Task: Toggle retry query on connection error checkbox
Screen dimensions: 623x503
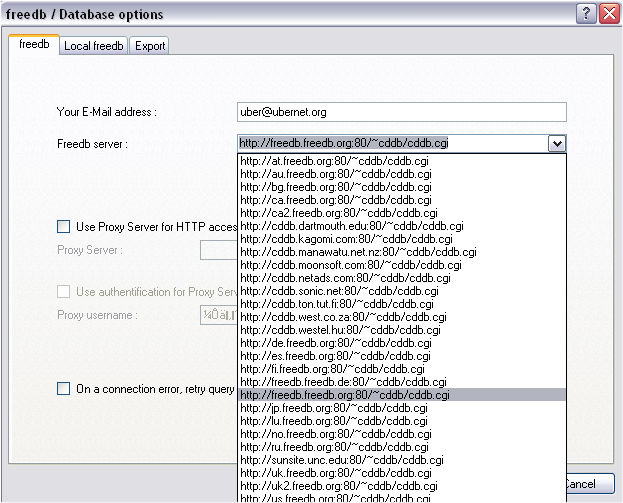Action: (64, 389)
